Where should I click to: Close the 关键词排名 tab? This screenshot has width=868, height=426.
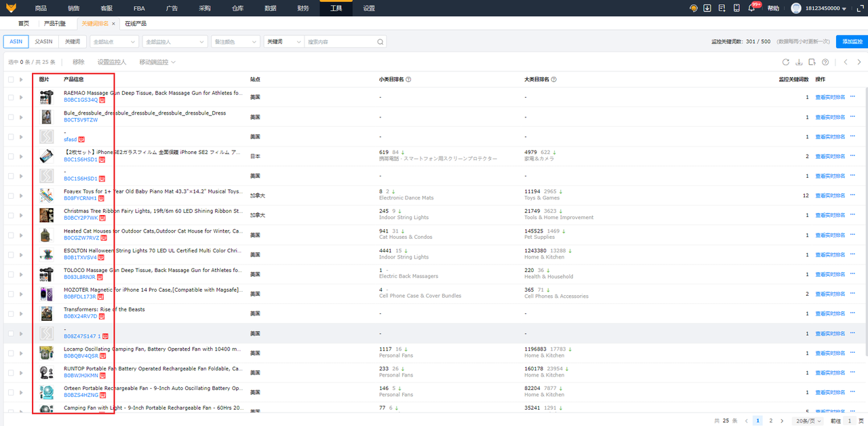[114, 23]
